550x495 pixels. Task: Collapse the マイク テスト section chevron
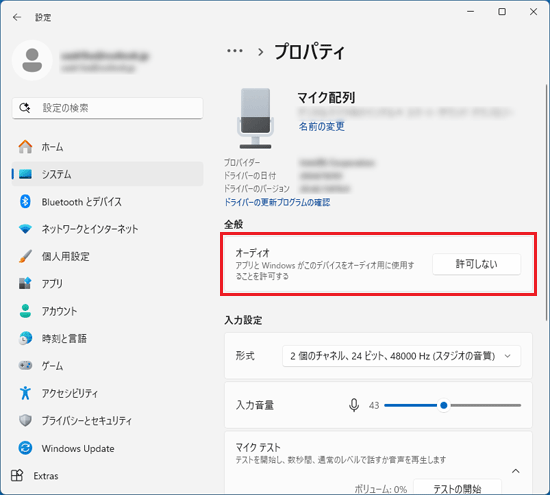(515, 471)
